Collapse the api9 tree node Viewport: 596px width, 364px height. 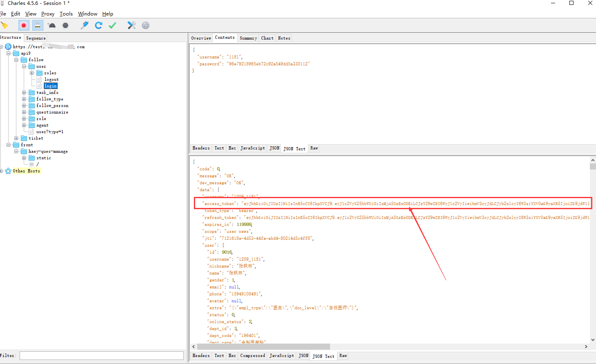coord(9,53)
